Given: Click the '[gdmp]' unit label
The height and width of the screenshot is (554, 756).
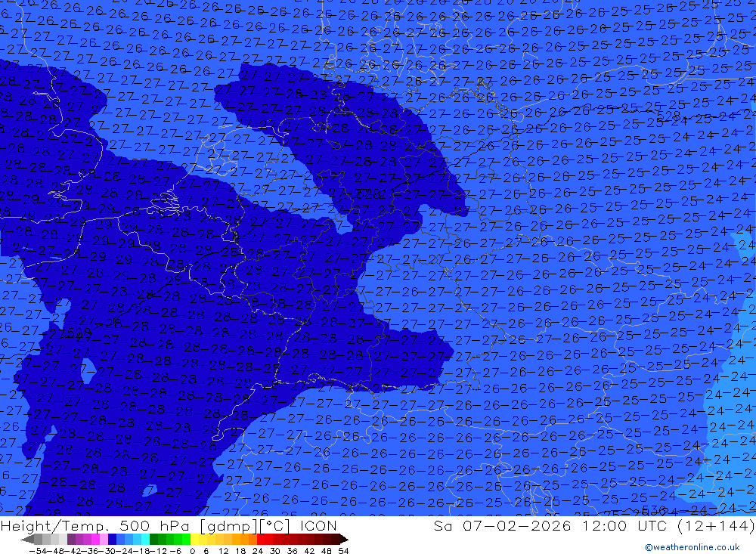Looking at the screenshot, I should pos(230,525).
